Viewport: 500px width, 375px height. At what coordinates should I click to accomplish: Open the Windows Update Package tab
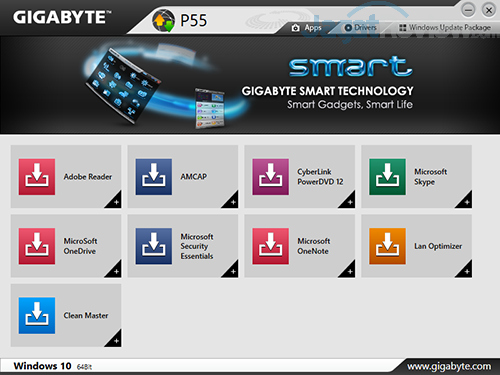pos(445,28)
